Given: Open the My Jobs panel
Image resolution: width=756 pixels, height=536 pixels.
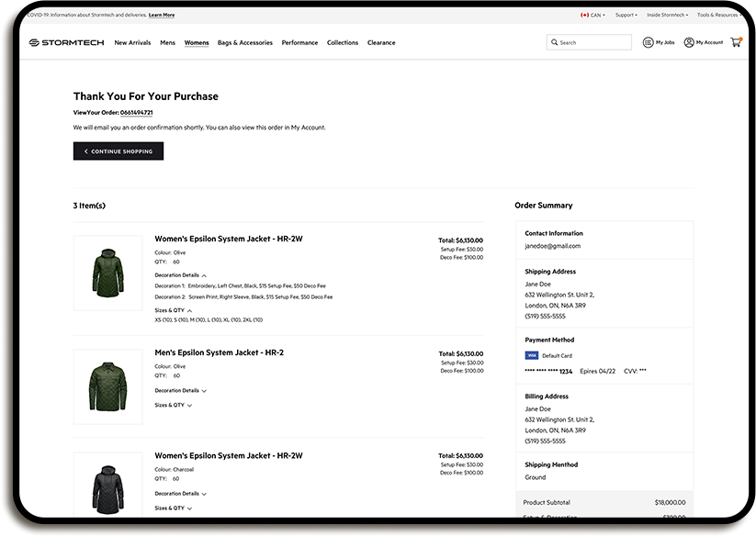Looking at the screenshot, I should [658, 42].
